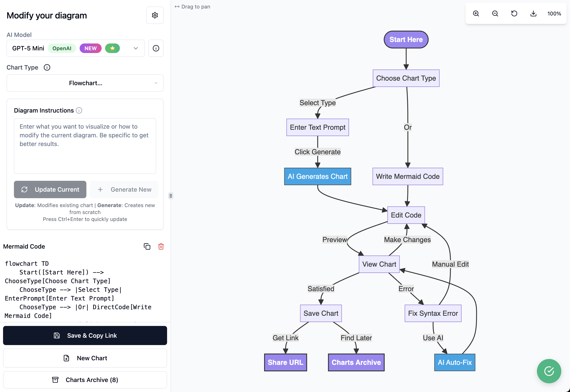Click the panel resize drag handle
This screenshot has height=392, width=570.
click(x=171, y=196)
